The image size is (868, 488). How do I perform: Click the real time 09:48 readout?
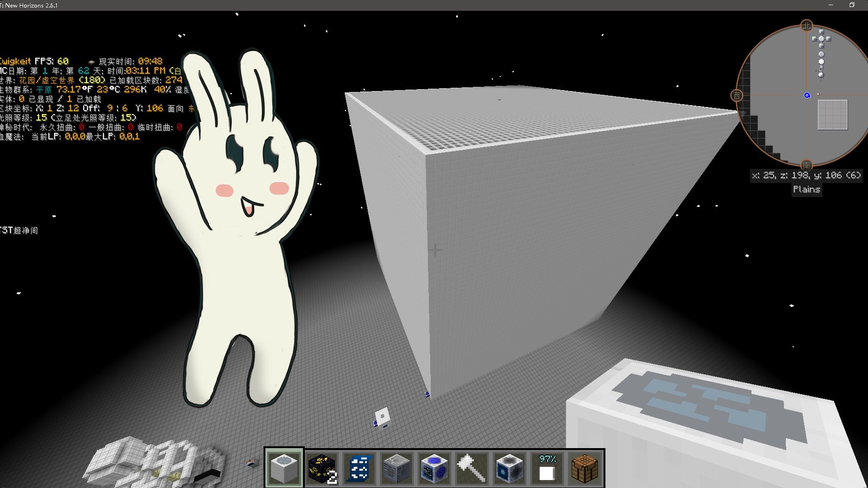pyautogui.click(x=131, y=61)
